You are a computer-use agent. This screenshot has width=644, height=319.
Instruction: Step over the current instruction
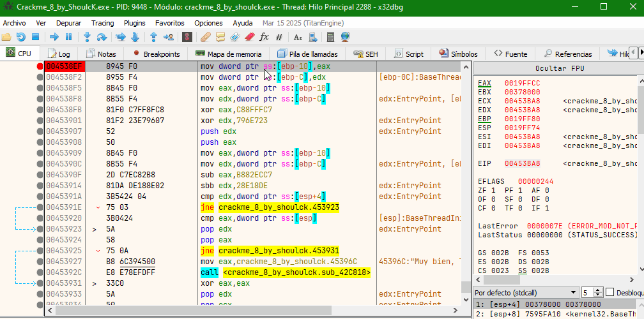tap(102, 37)
